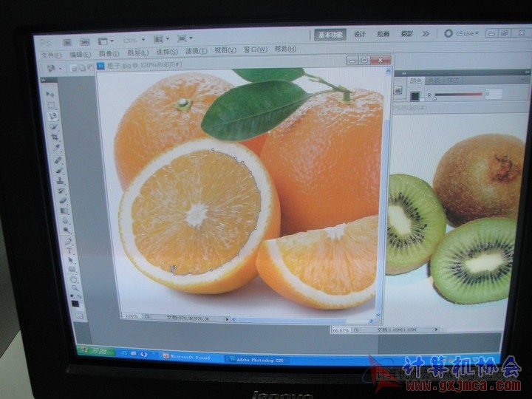The width and height of the screenshot is (532, 399).
Task: Select the Zoom magnifier tool
Action: 73,289
